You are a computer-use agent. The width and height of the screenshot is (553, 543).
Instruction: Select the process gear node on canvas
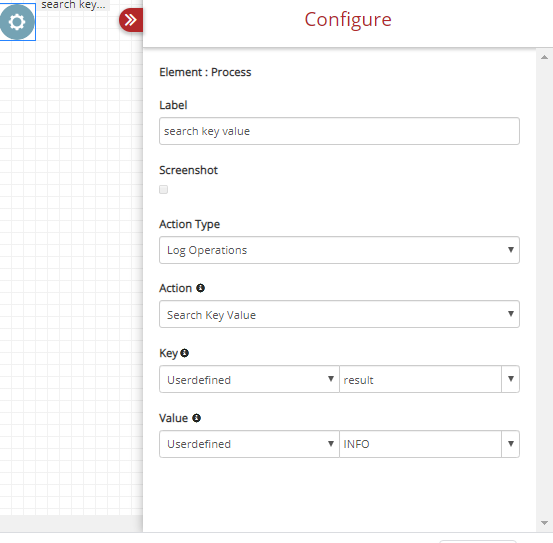[x=17, y=22]
